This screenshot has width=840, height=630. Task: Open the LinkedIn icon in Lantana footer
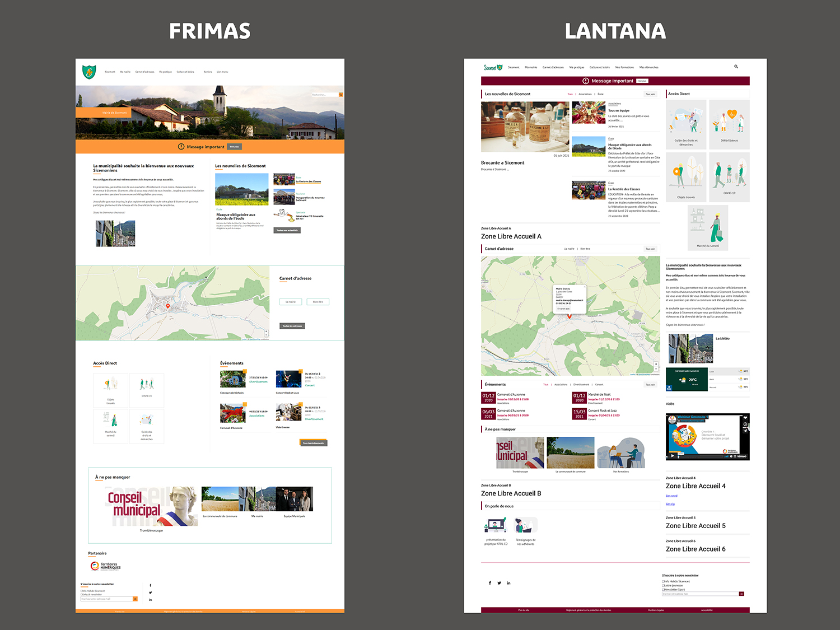(508, 583)
